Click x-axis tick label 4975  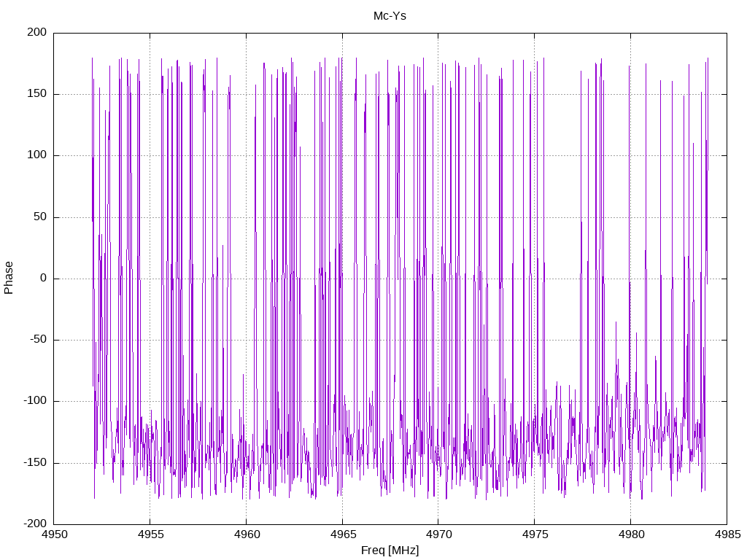click(x=535, y=534)
